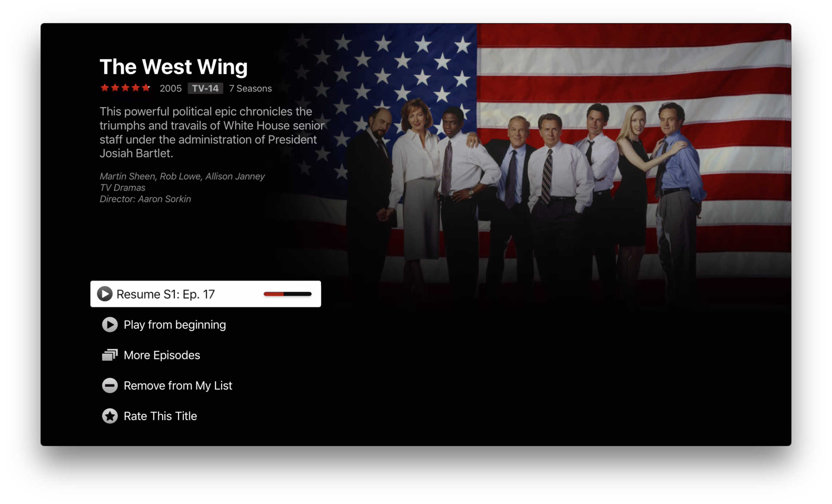Open More Episodes menu entry
Screen dimensions: 832x504
[x=162, y=355]
